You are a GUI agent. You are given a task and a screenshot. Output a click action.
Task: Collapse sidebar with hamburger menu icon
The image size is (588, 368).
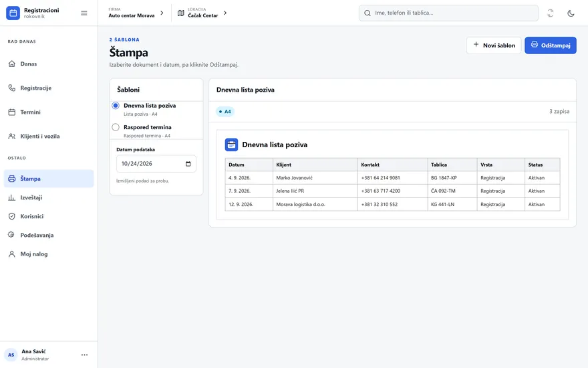point(84,13)
